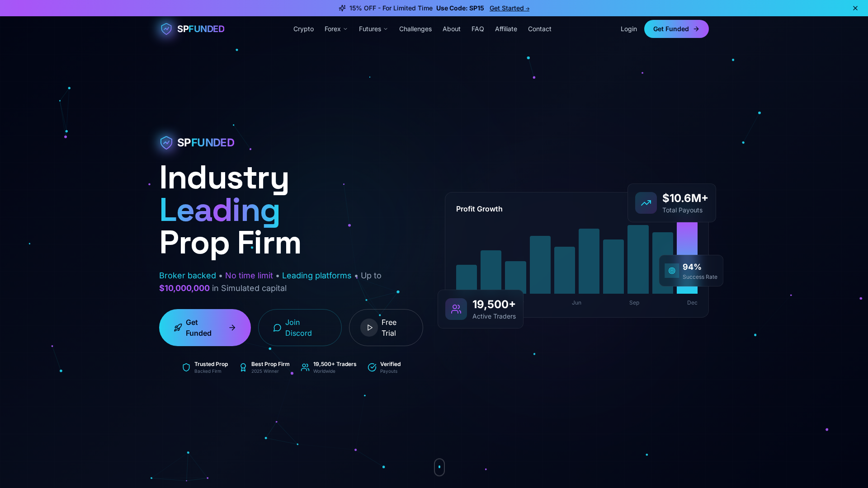Dismiss the 15% OFF promo banner

855,8
